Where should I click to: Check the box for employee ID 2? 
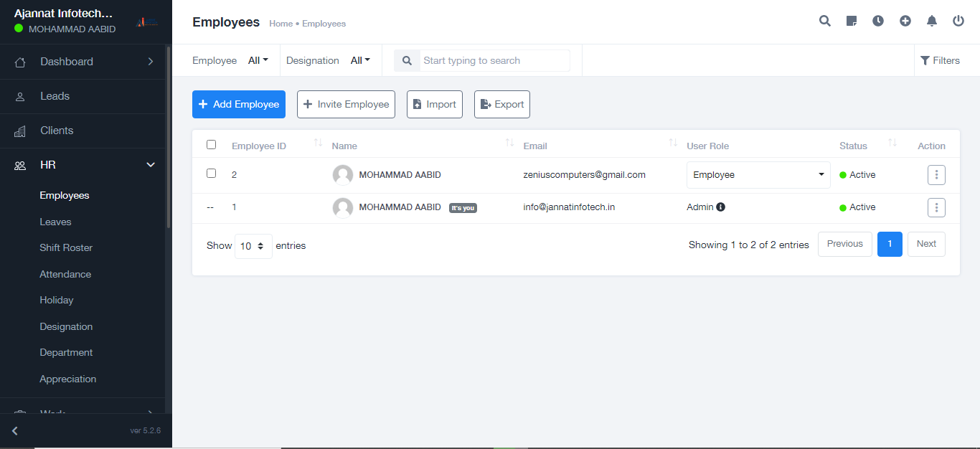tap(211, 174)
